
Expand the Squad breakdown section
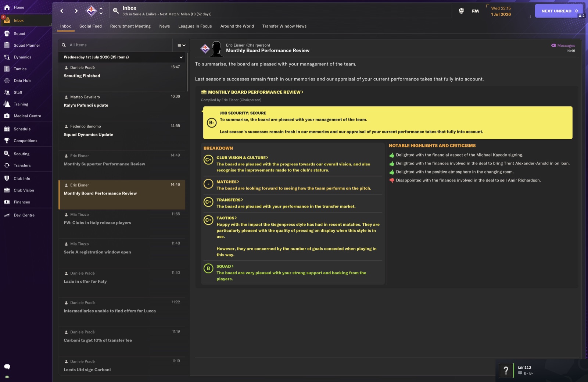[x=225, y=267]
